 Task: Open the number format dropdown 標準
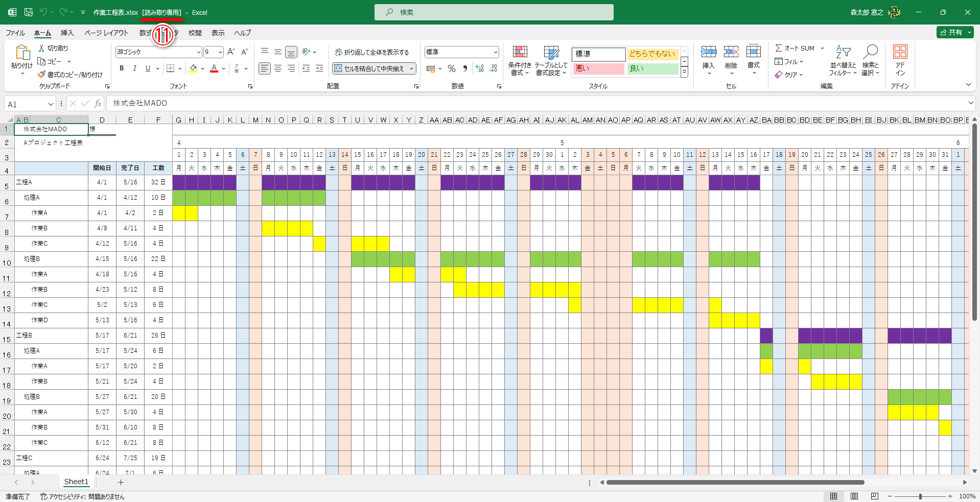[495, 52]
